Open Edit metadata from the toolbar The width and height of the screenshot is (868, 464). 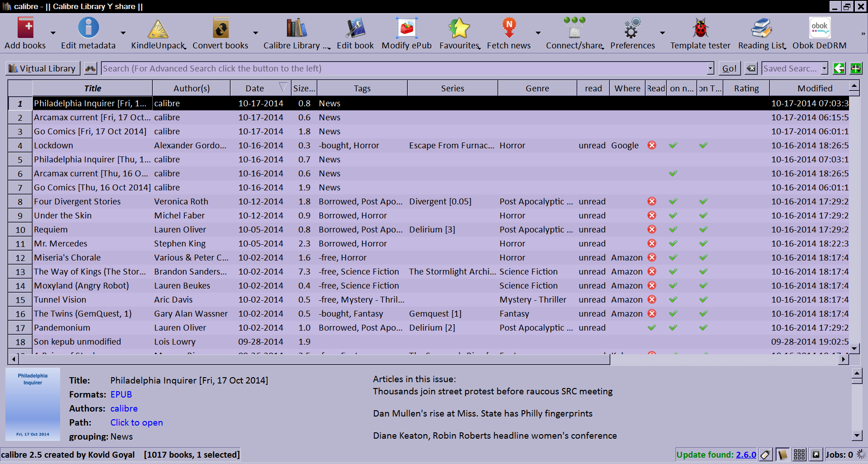[88, 28]
